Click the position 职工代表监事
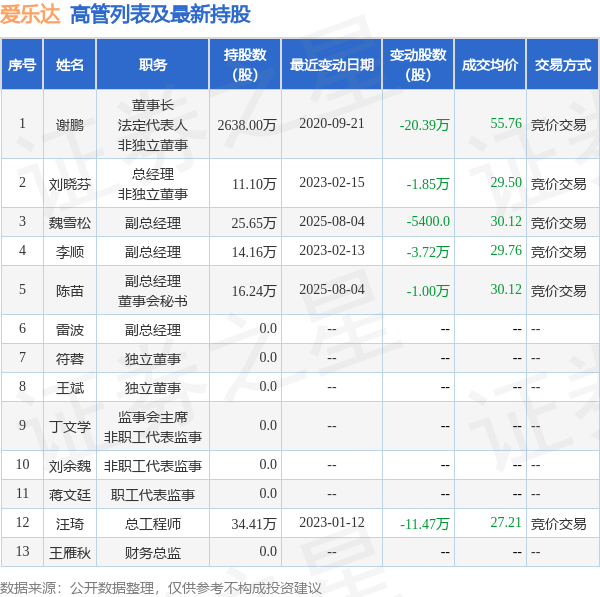This screenshot has width=600, height=597. click(153, 495)
